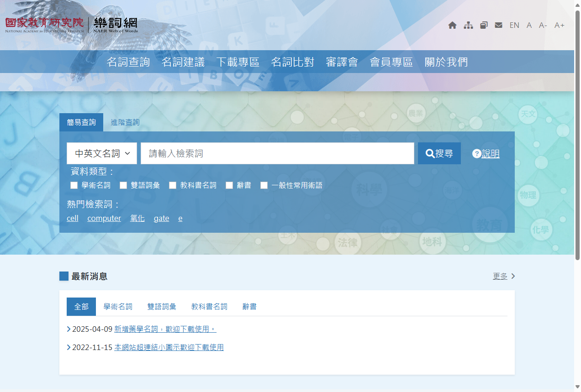This screenshot has width=581, height=392.
Task: Decrease font size with A-
Action: (543, 25)
